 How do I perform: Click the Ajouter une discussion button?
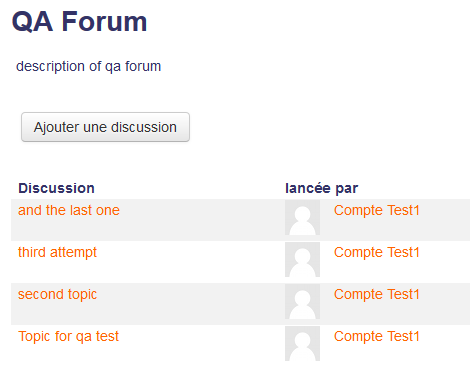[x=105, y=127]
